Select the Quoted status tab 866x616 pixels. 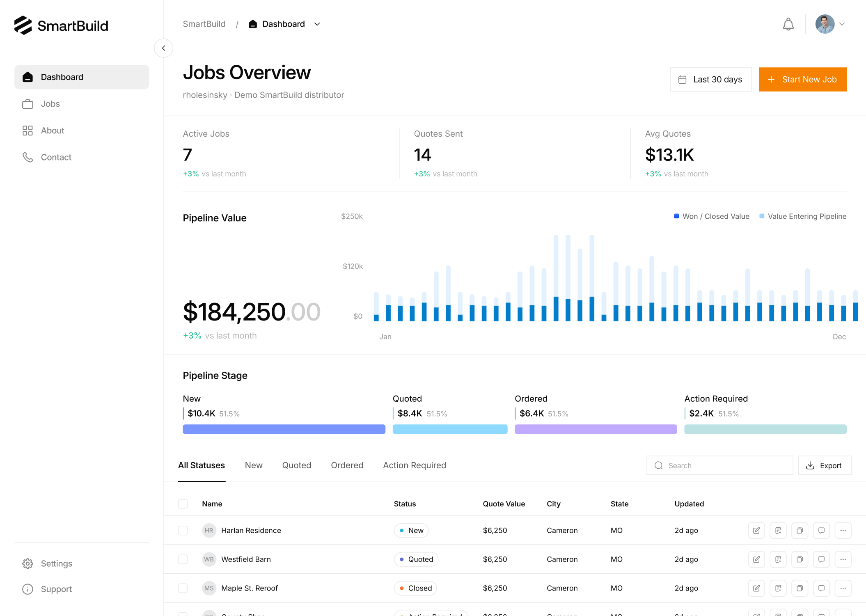click(296, 465)
